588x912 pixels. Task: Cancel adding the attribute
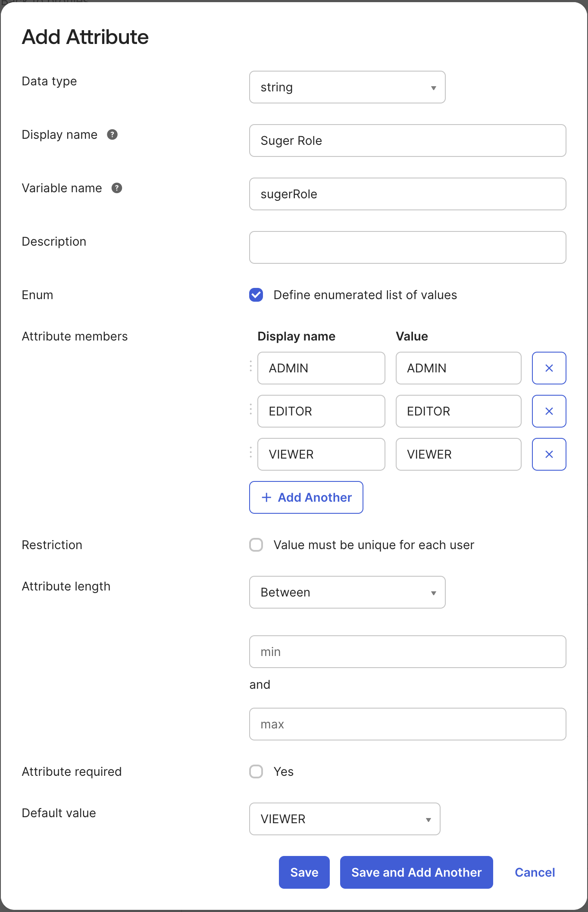[x=535, y=872]
